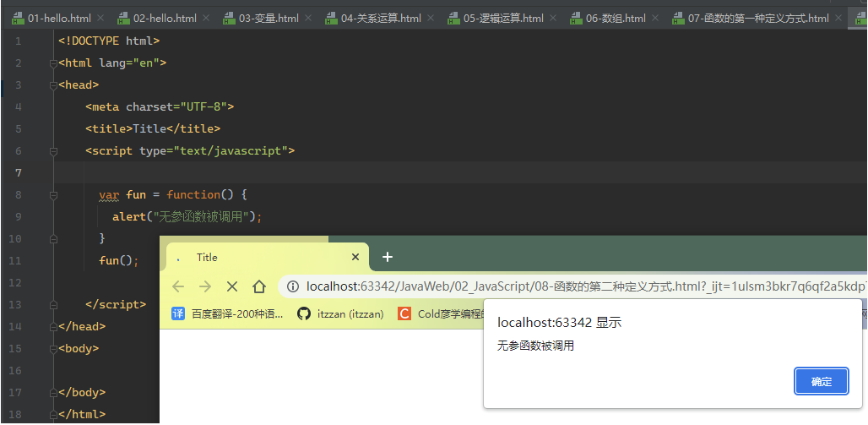
Task: Click the localhost URL address bar
Action: tap(573, 286)
